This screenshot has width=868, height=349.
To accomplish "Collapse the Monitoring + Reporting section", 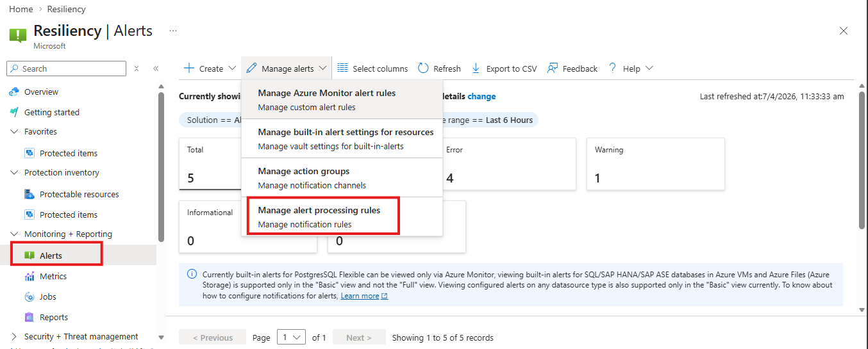I will pyautogui.click(x=14, y=234).
